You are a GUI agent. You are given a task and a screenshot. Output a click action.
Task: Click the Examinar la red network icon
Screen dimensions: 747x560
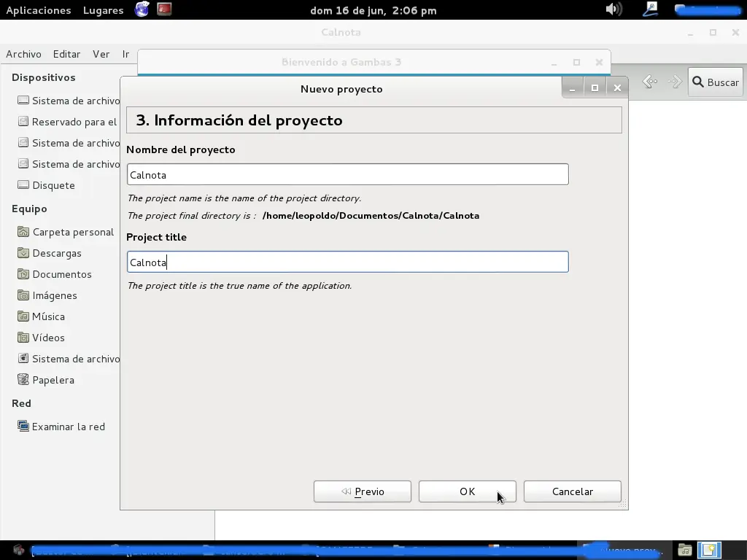23,426
